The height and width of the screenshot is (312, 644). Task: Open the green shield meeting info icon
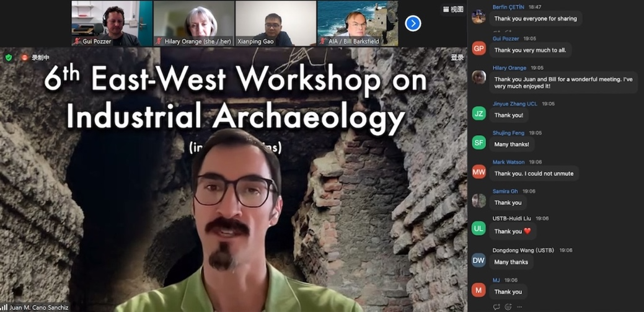[x=9, y=58]
